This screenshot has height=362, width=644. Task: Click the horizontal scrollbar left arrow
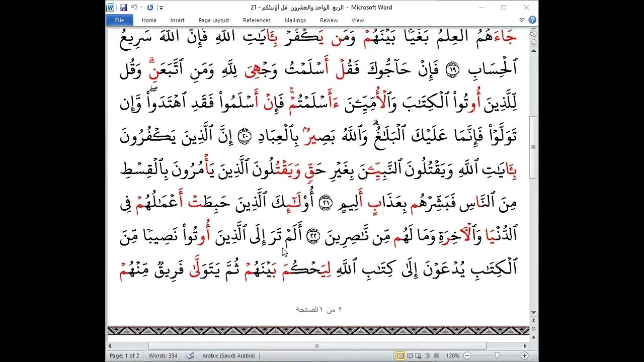110,346
